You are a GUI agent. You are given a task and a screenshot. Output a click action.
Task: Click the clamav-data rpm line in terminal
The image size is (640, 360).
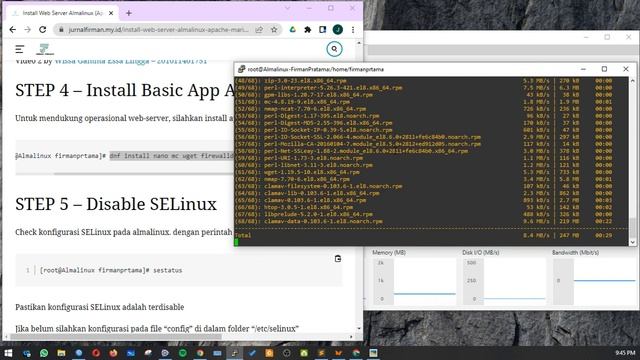coord(423,221)
